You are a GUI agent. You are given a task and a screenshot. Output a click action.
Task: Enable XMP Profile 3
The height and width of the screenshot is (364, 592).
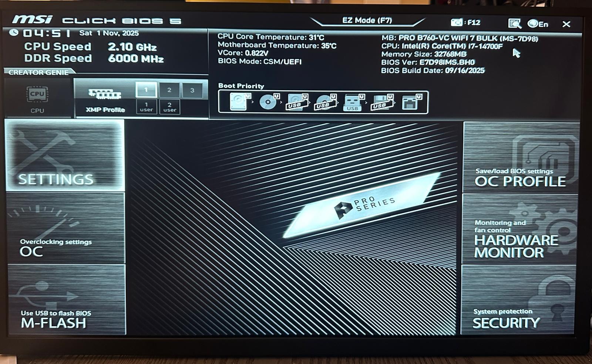[x=192, y=91]
